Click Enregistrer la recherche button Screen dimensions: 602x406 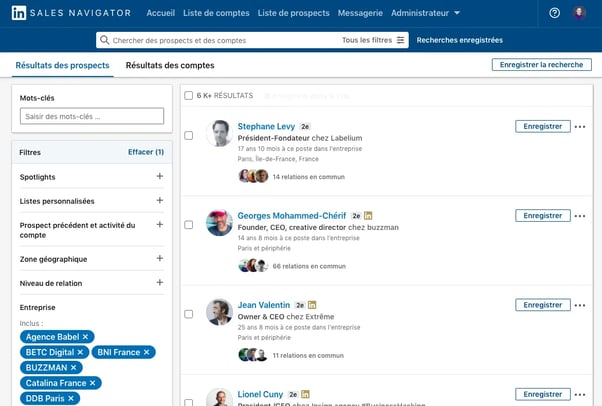click(541, 65)
